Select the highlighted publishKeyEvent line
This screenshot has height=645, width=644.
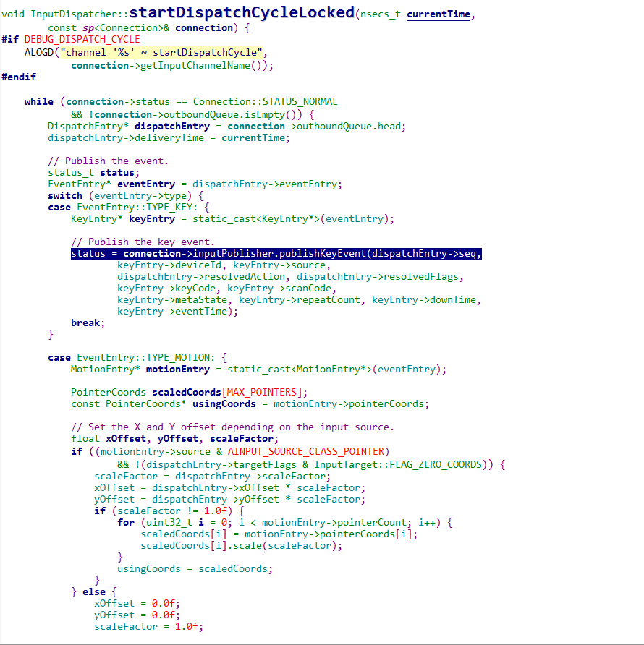click(275, 253)
